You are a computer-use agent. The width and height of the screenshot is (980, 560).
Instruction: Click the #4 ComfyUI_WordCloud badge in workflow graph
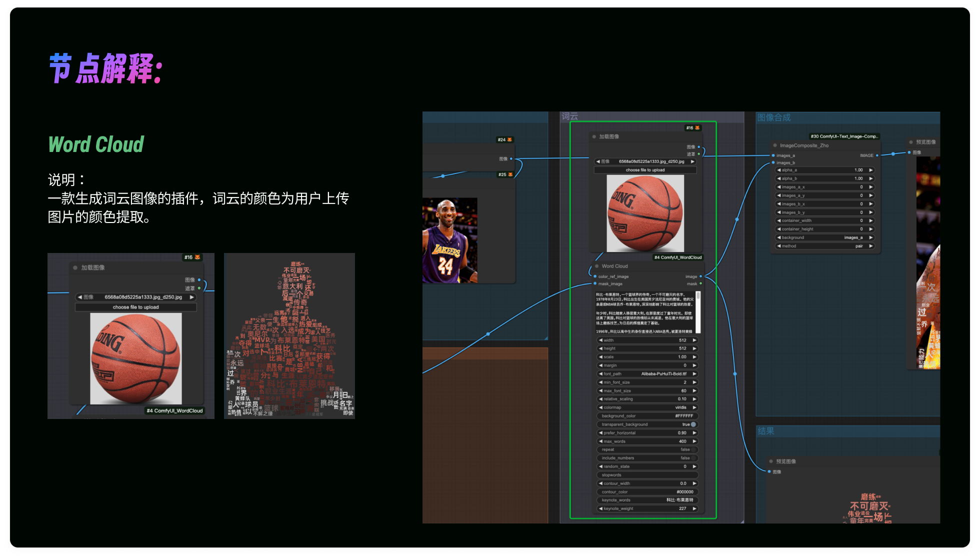point(678,257)
